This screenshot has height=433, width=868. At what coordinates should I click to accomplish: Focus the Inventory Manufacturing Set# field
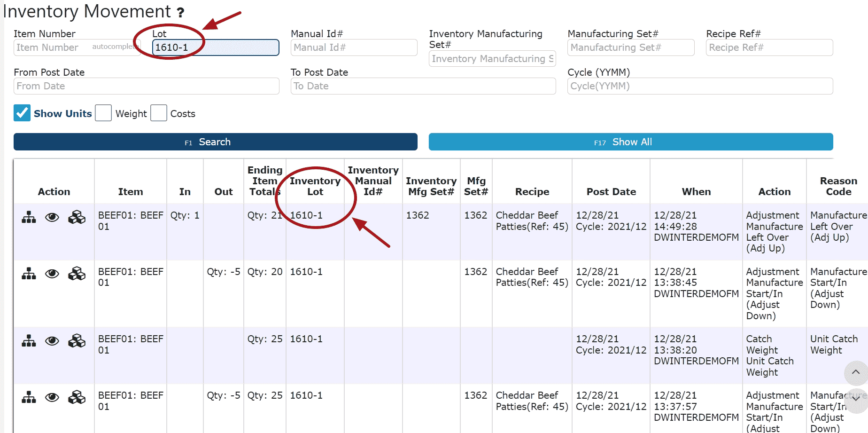(492, 59)
